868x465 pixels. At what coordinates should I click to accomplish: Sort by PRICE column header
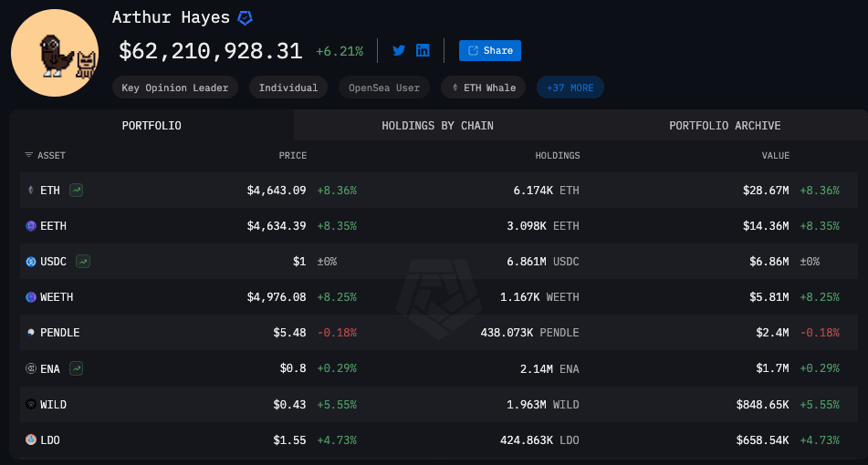293,155
